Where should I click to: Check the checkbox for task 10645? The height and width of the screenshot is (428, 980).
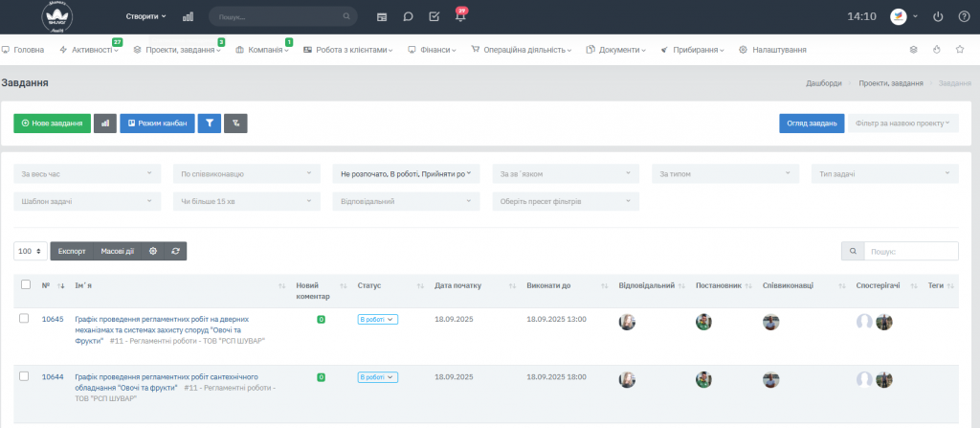click(24, 319)
